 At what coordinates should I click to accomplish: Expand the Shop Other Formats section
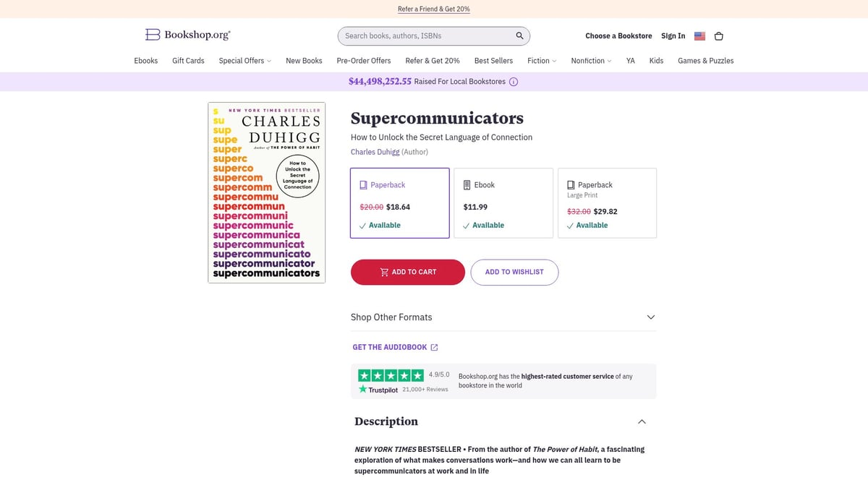point(650,317)
